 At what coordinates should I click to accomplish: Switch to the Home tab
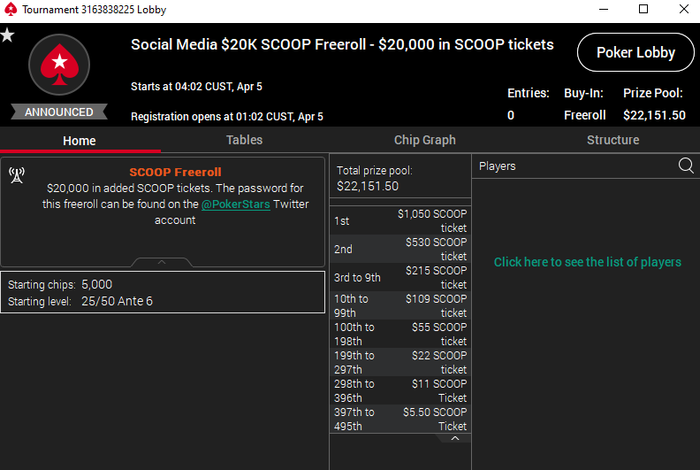[79, 140]
